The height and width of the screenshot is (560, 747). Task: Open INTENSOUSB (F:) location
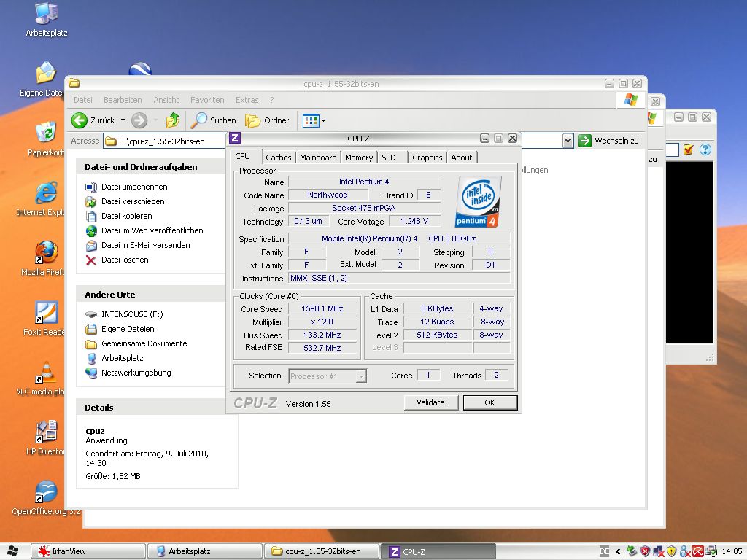tap(124, 314)
